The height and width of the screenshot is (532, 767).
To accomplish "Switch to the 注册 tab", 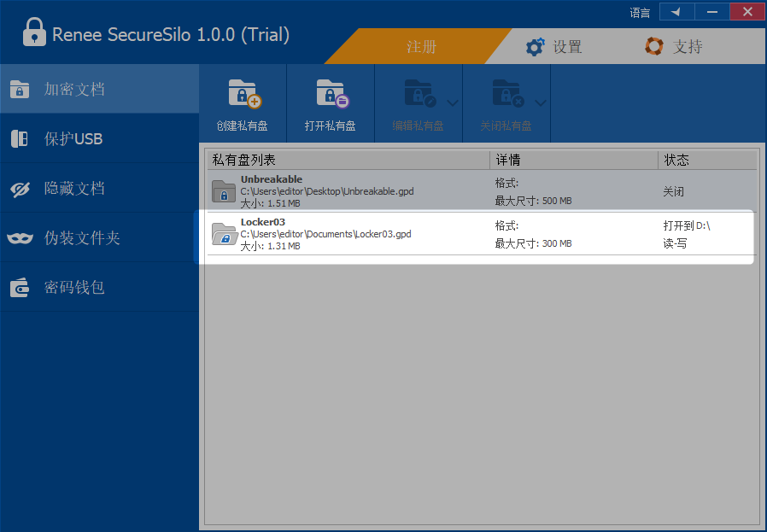I will tap(421, 46).
